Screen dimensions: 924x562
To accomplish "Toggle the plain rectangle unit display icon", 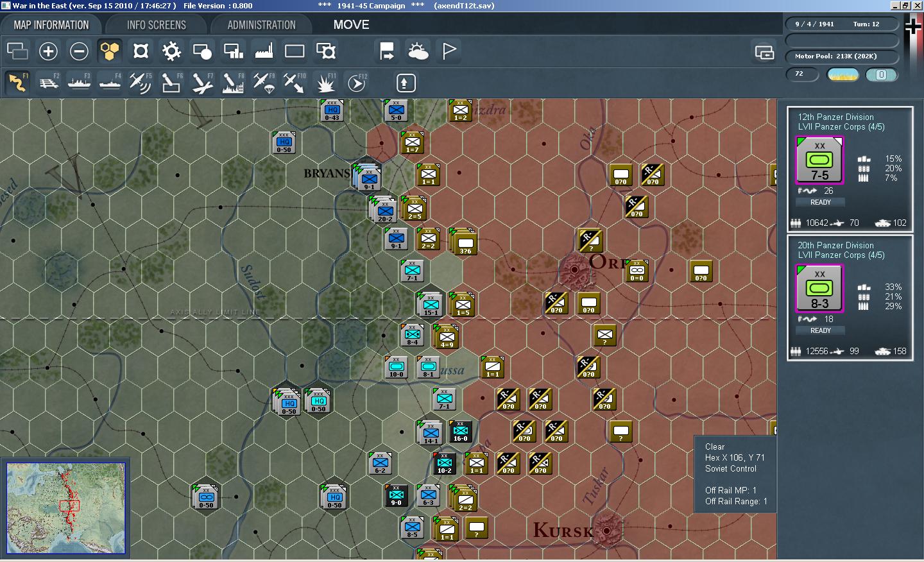I will 295,51.
